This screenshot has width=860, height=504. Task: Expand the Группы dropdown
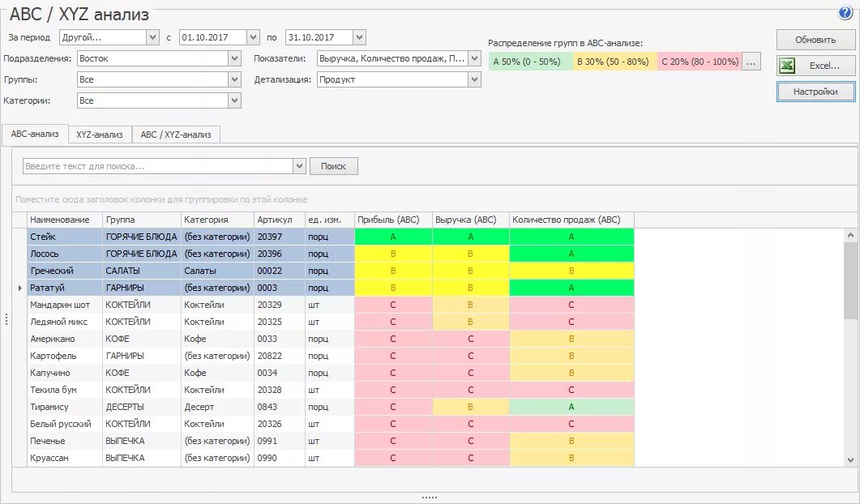(235, 79)
